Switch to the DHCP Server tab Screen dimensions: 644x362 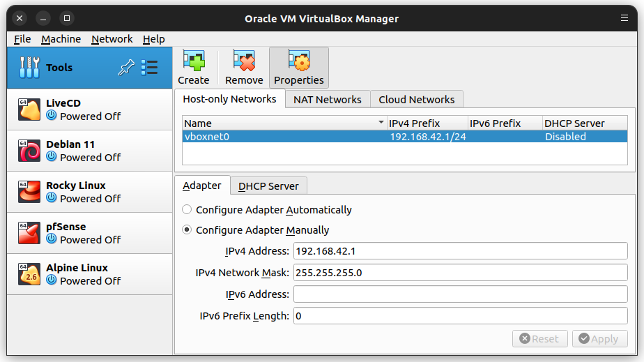click(x=268, y=186)
